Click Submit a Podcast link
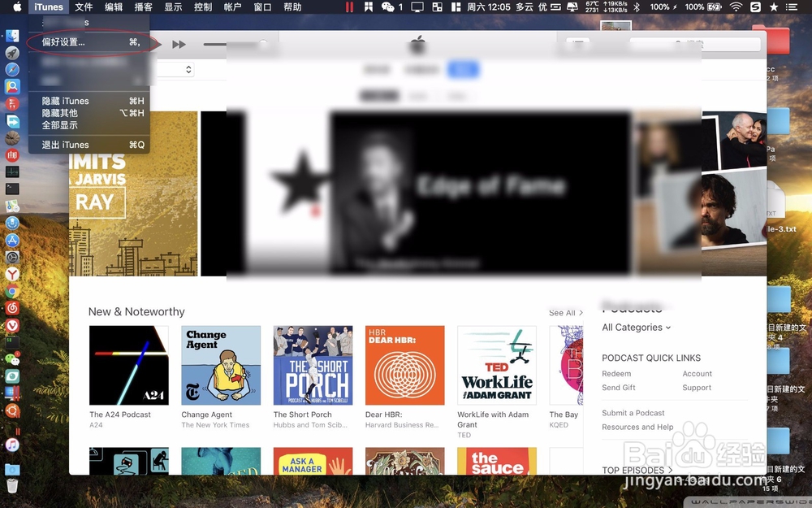 pyautogui.click(x=633, y=413)
